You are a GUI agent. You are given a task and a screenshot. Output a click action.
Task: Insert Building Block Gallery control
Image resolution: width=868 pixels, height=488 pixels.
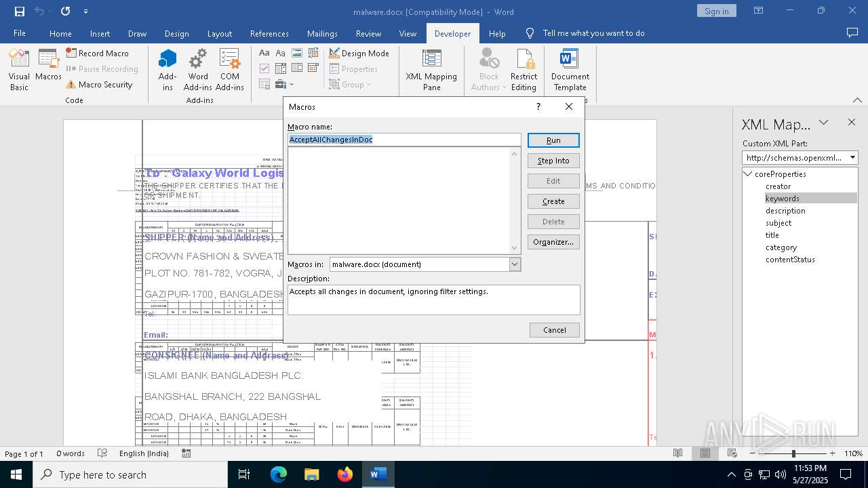[313, 53]
